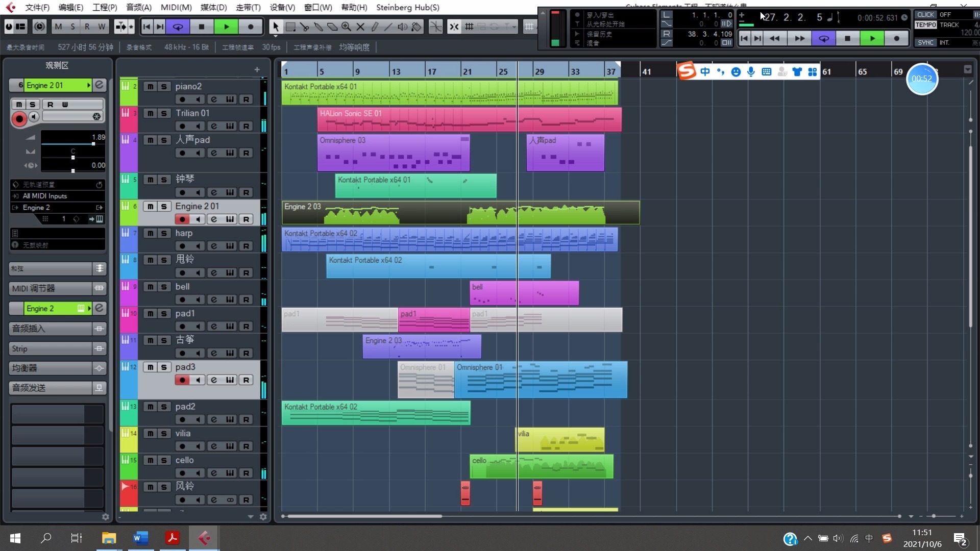Choose the Split scissors tool
980x551 pixels.
(305, 27)
